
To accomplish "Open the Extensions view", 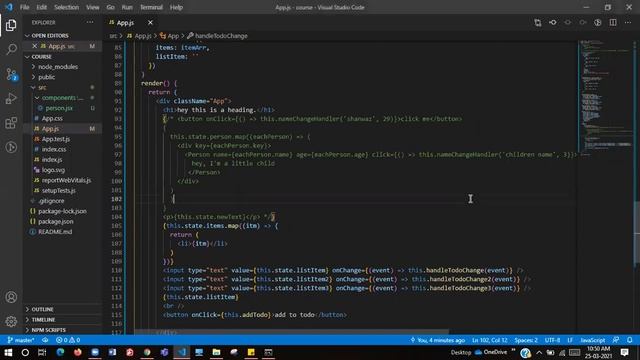I will click(x=11, y=123).
